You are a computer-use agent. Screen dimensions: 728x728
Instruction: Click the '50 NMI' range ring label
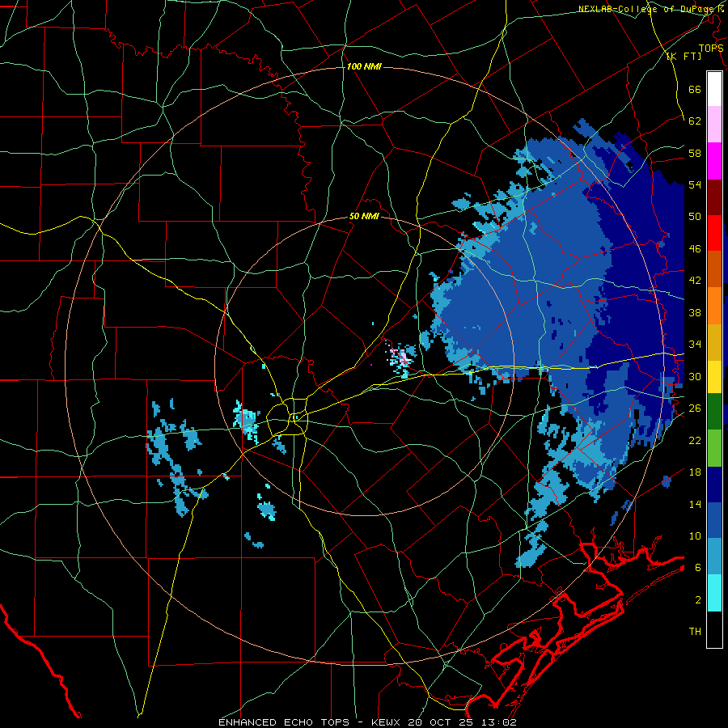364,216
